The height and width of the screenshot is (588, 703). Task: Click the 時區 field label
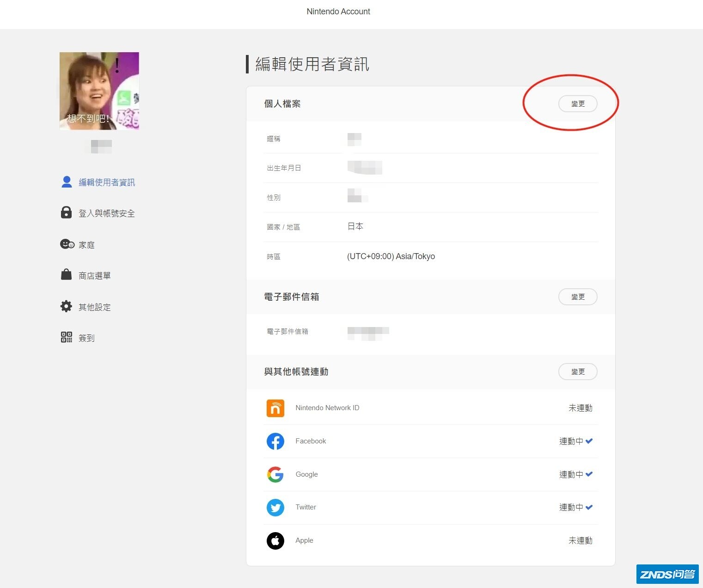(274, 257)
